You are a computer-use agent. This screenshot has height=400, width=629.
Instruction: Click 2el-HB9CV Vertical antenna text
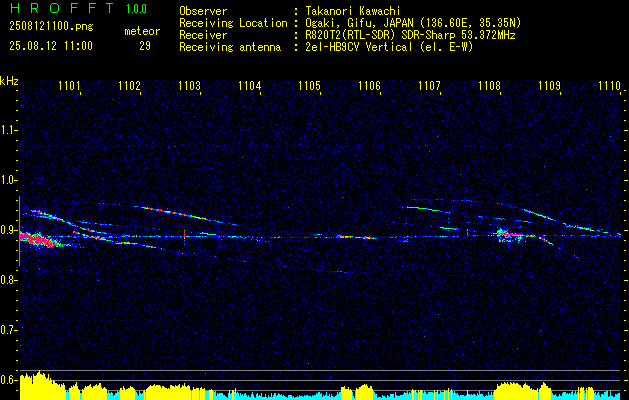(x=390, y=47)
